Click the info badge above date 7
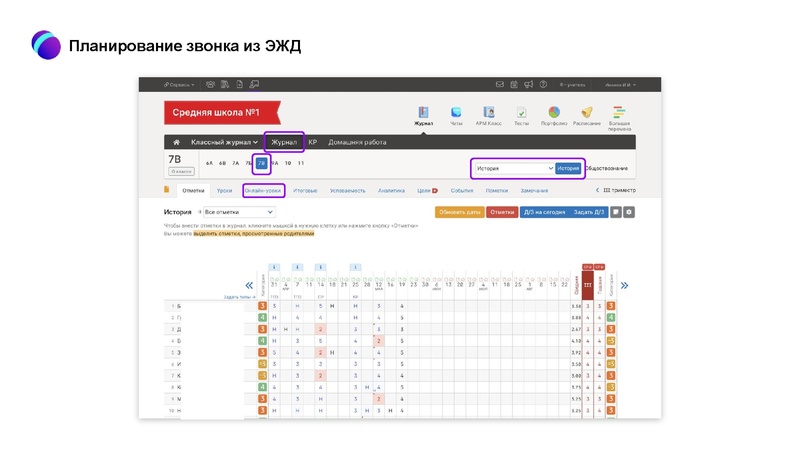 (297, 267)
